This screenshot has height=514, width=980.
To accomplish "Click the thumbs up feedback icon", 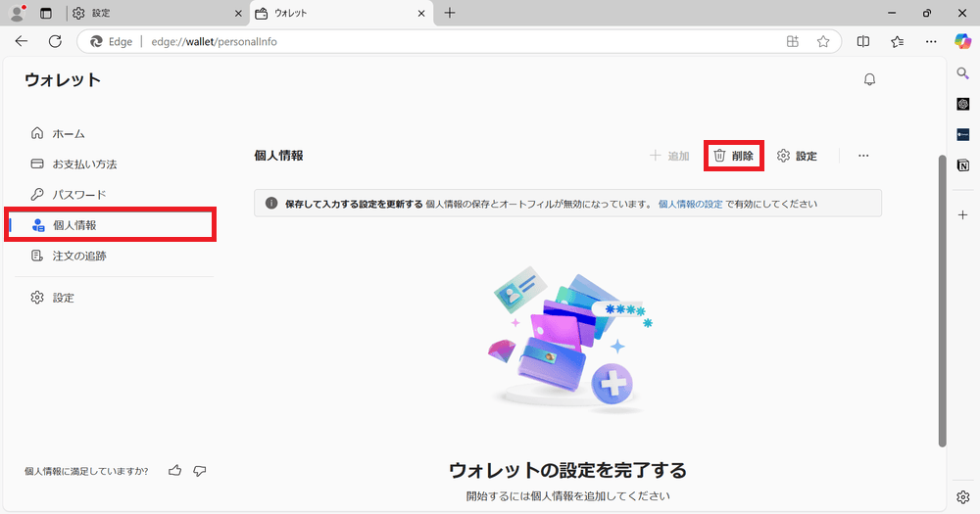I will click(x=174, y=471).
